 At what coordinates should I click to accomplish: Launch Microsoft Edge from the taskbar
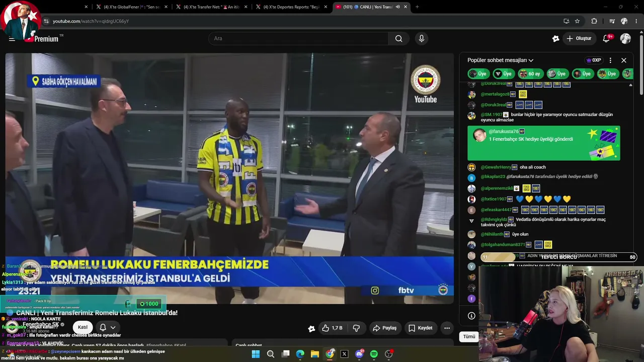[300, 354]
